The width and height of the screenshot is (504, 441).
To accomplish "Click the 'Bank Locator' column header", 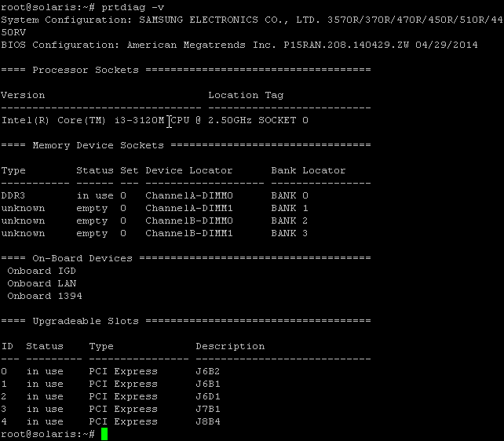I will 309,170.
